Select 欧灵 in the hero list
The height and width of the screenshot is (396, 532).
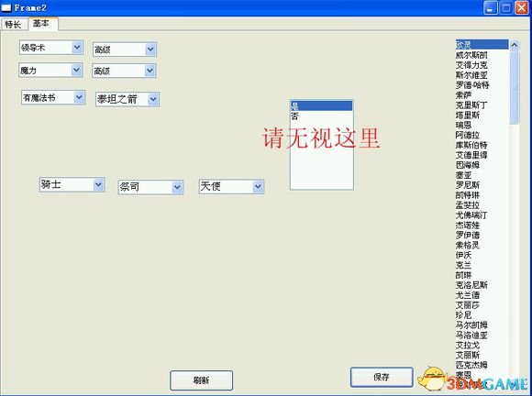[482, 45]
